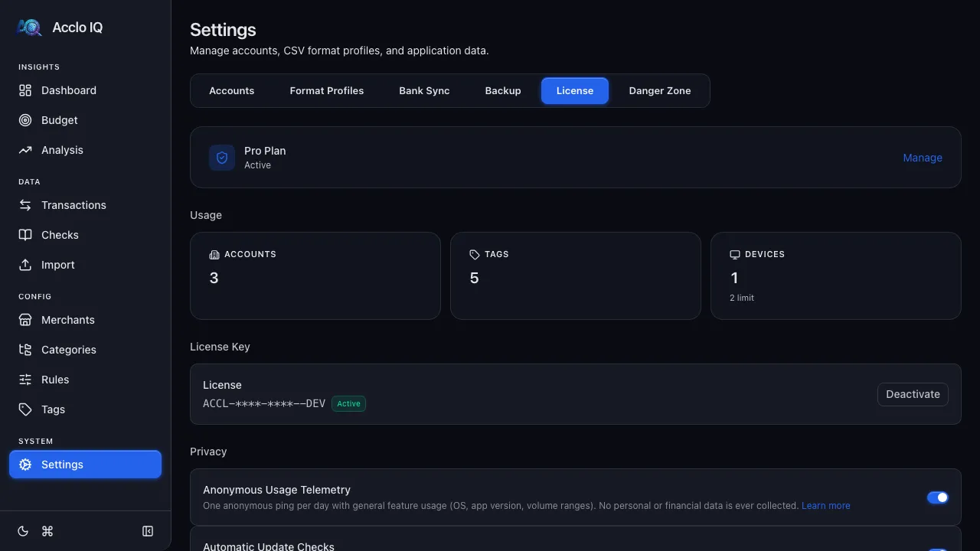
Task: Click the Accounts count value 3
Action: [214, 278]
